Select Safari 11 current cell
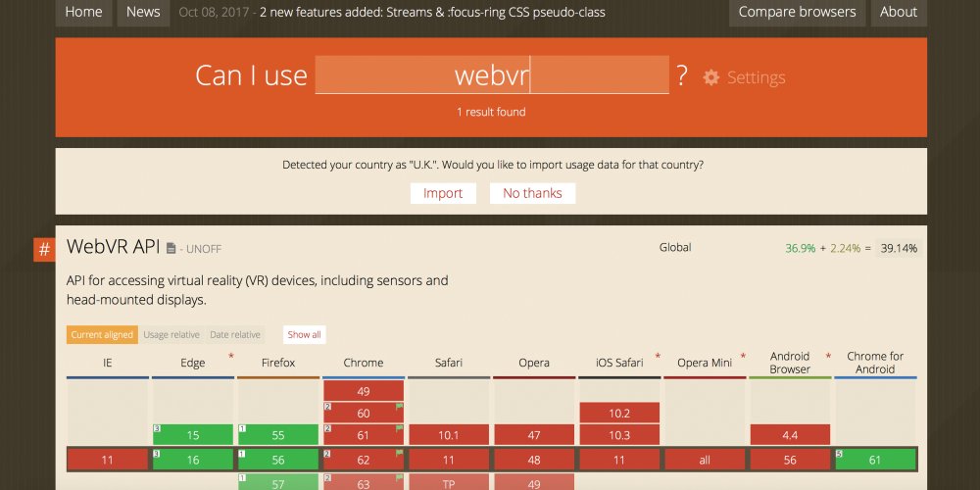This screenshot has height=490, width=980. click(x=449, y=460)
